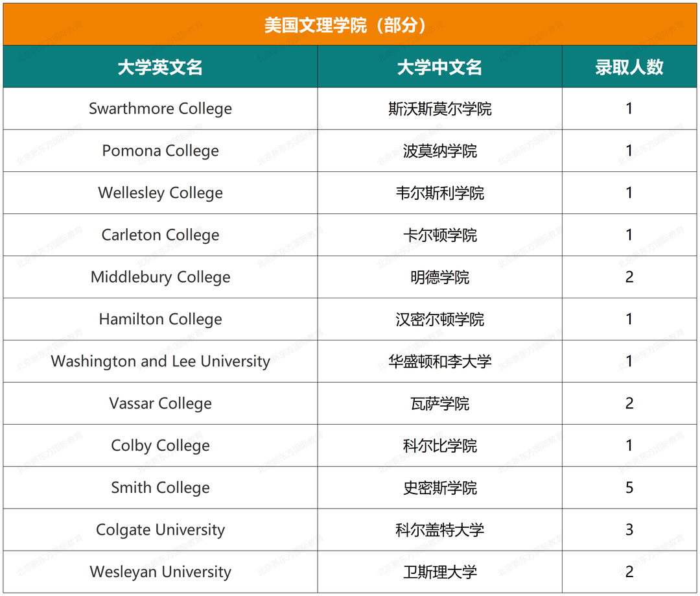The image size is (700, 596).
Task: Click admission count 1 for Pomona College
Action: [629, 150]
